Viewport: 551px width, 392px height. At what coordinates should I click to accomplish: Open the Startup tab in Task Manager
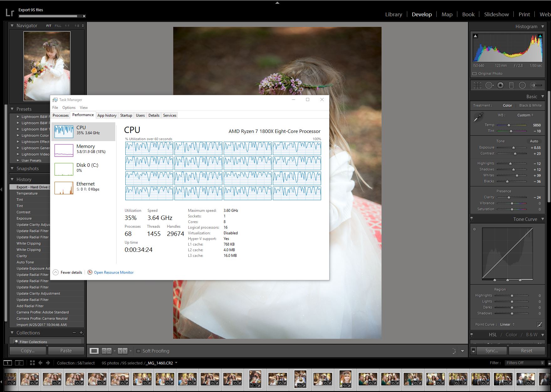click(126, 115)
